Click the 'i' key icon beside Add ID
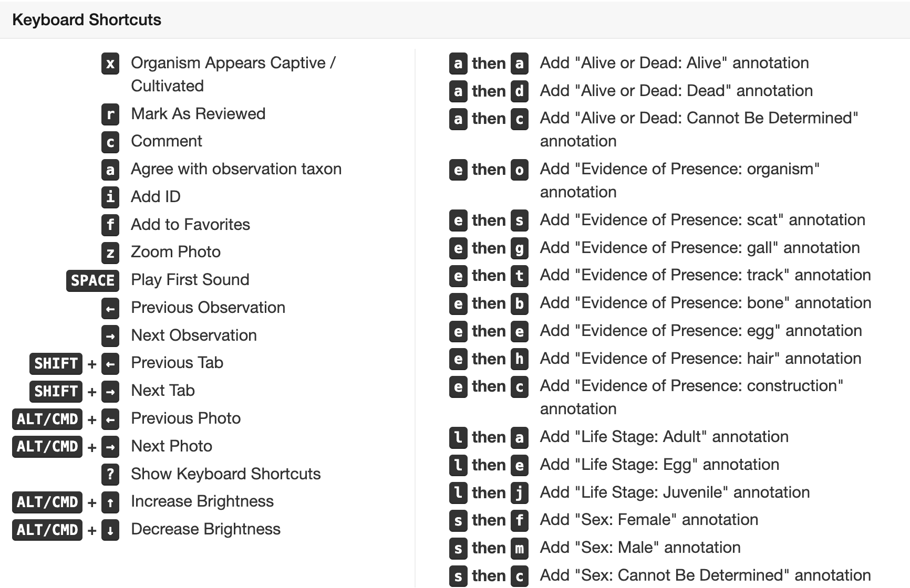 tap(110, 197)
